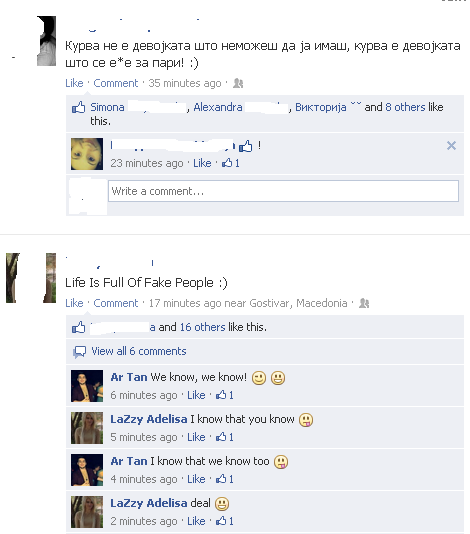Click the thumbs-up icon beside 16 others
This screenshot has height=534, width=470.
(78, 328)
